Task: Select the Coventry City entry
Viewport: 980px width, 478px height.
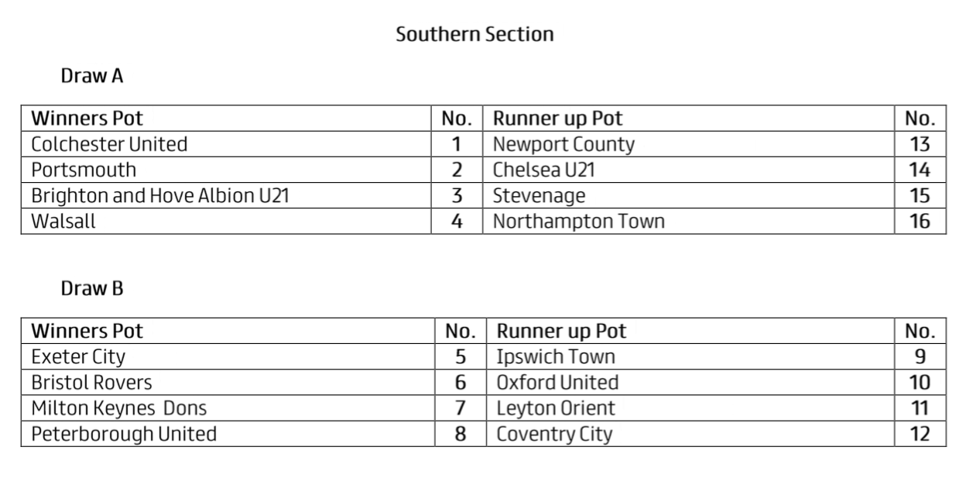Action: point(554,434)
